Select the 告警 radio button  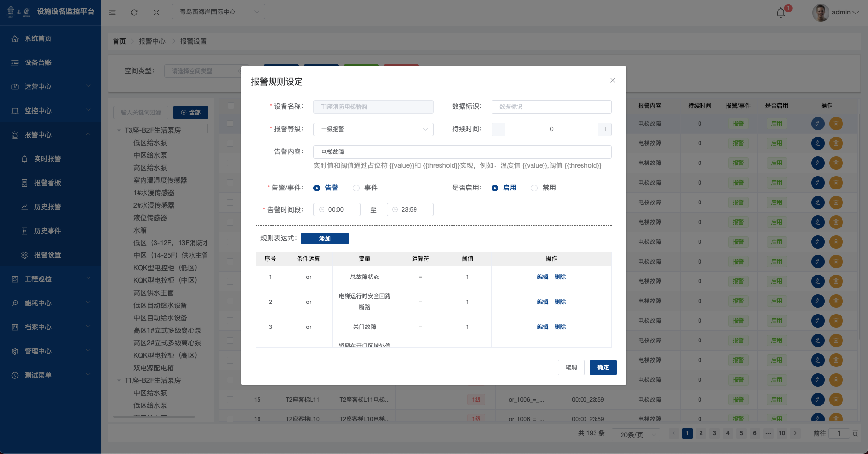[x=317, y=188]
